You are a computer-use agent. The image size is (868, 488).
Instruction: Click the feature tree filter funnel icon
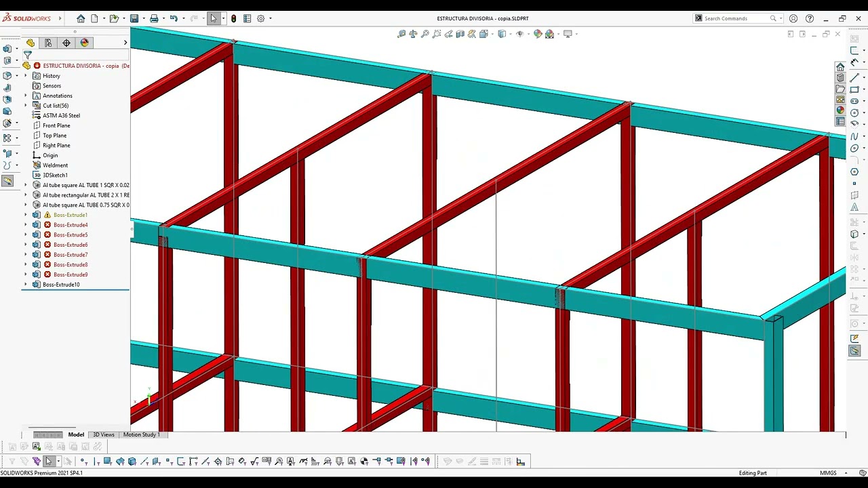click(x=28, y=55)
